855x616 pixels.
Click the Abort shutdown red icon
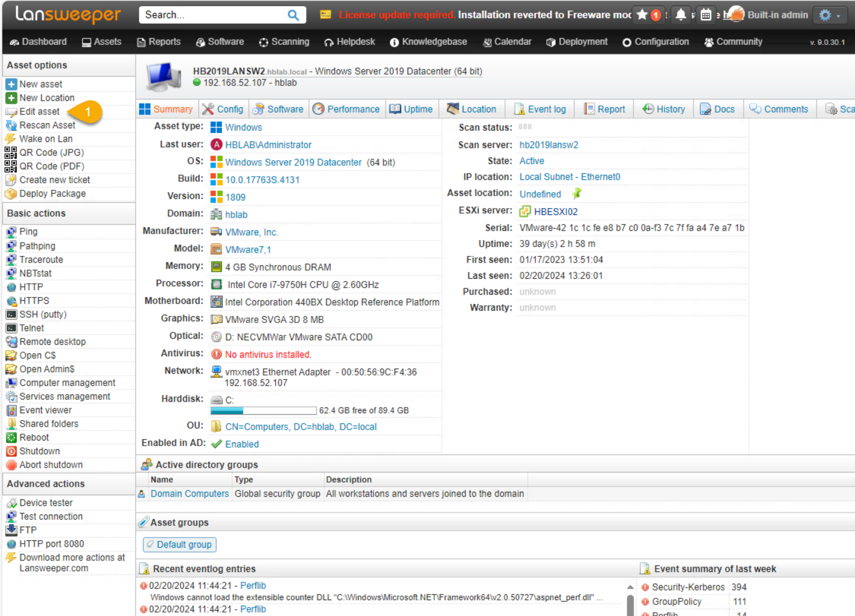tap(11, 465)
